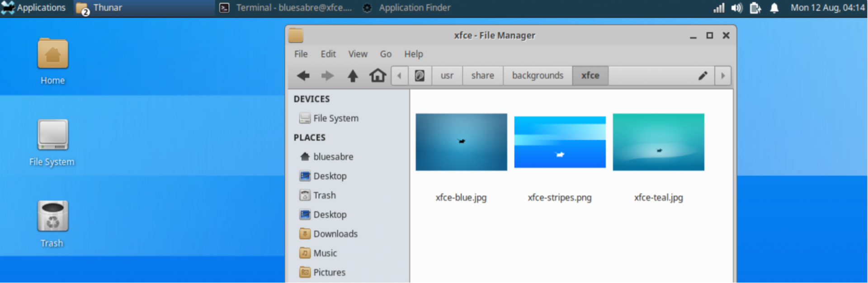Open the Applications menu in the panel
This screenshot has height=283, width=868.
coord(34,8)
